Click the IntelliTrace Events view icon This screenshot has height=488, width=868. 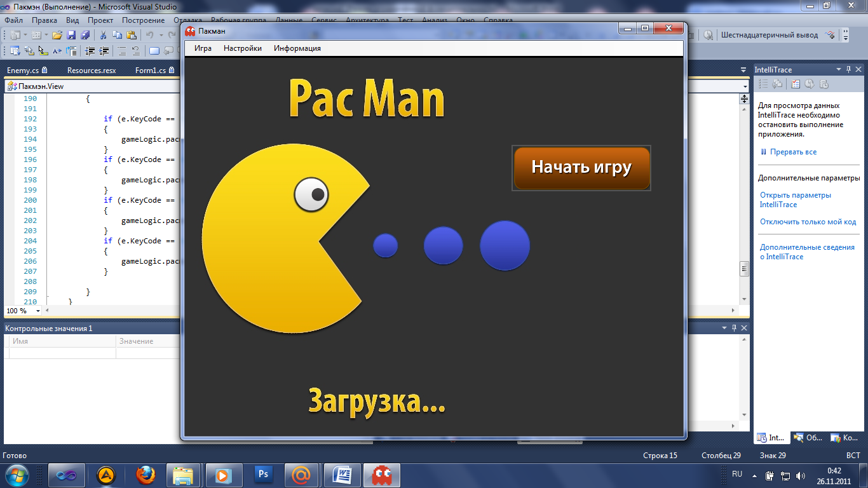(764, 84)
